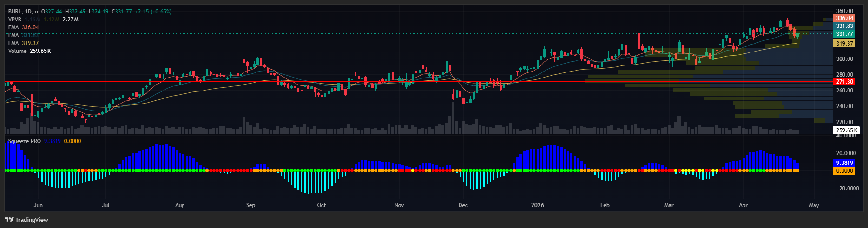
Task: Click the 2026 year marker on time axis
Action: [537, 205]
